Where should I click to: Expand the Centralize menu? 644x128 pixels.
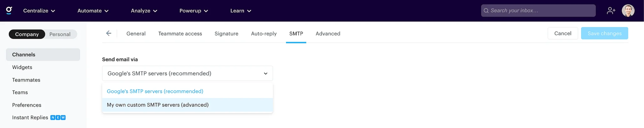(x=39, y=11)
